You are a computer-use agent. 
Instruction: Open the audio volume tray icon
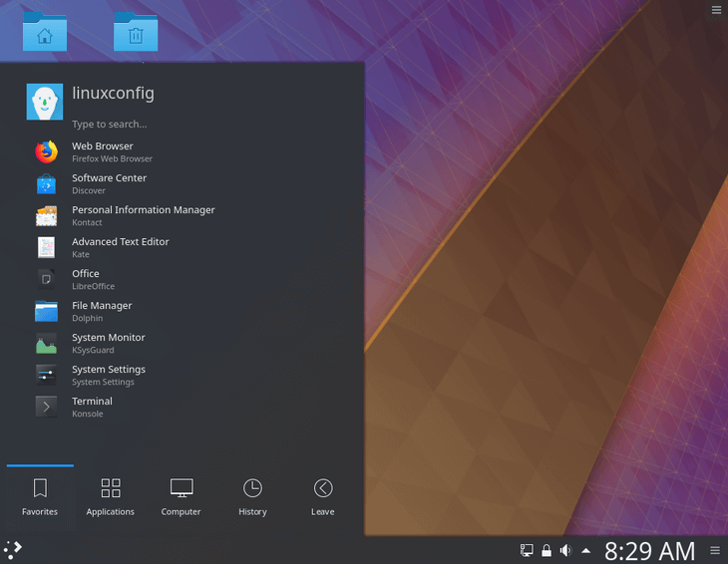565,551
